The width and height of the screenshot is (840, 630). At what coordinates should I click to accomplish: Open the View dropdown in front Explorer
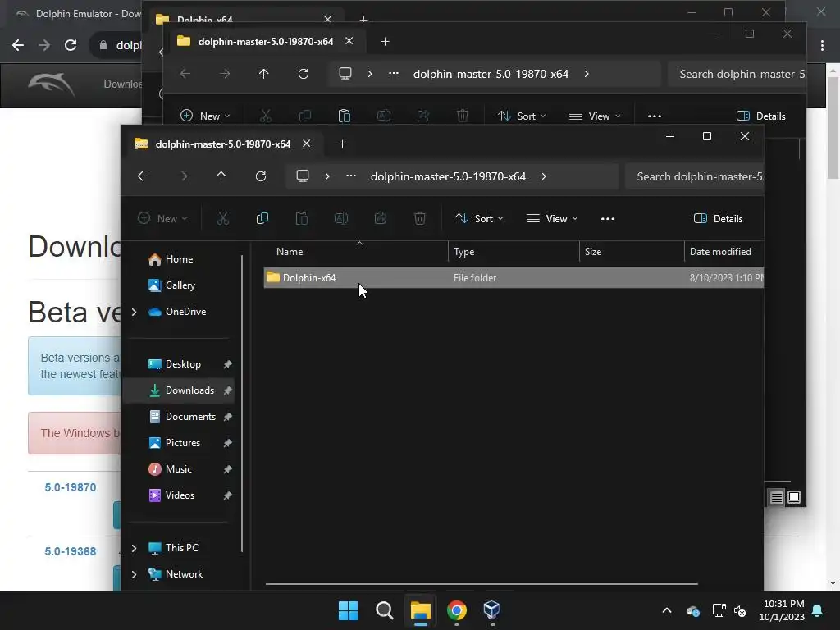[x=552, y=218]
